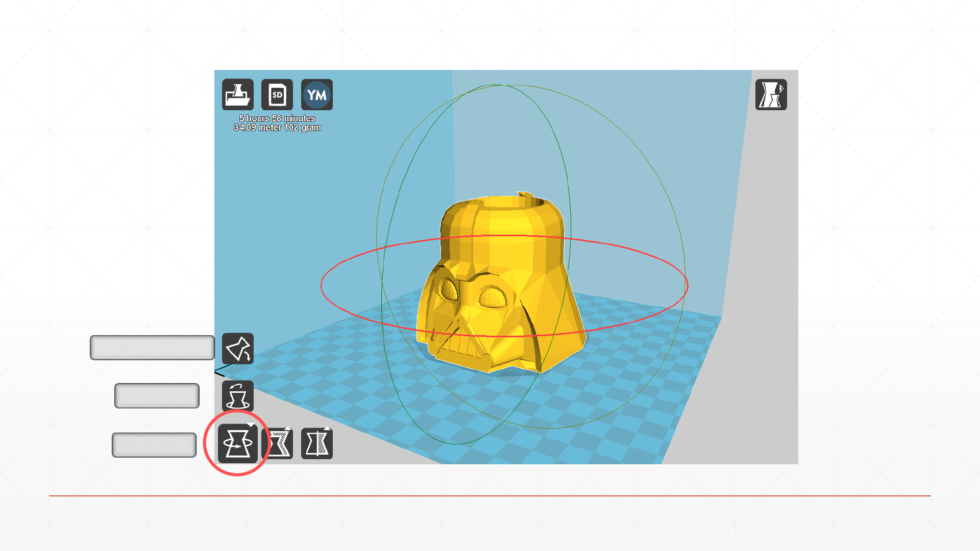
Task: Click the SD card save icon
Action: click(277, 95)
